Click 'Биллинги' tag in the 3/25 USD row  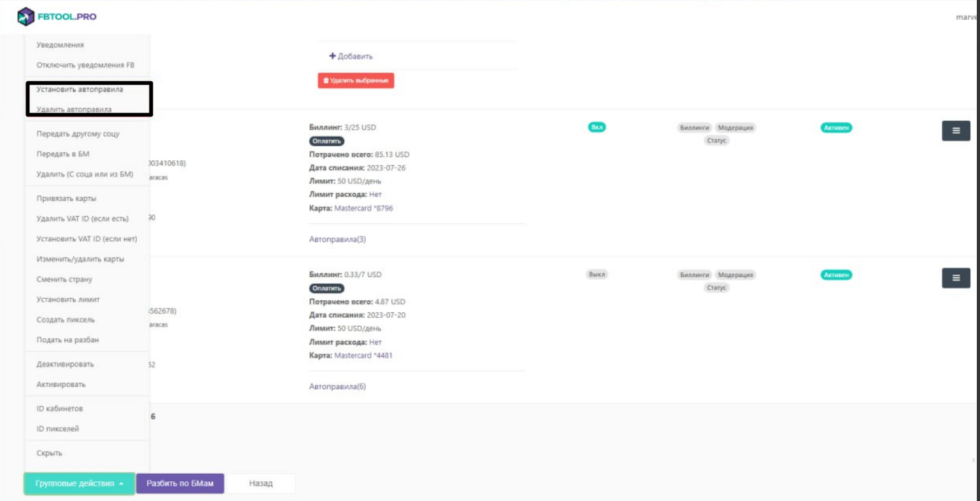pyautogui.click(x=694, y=128)
